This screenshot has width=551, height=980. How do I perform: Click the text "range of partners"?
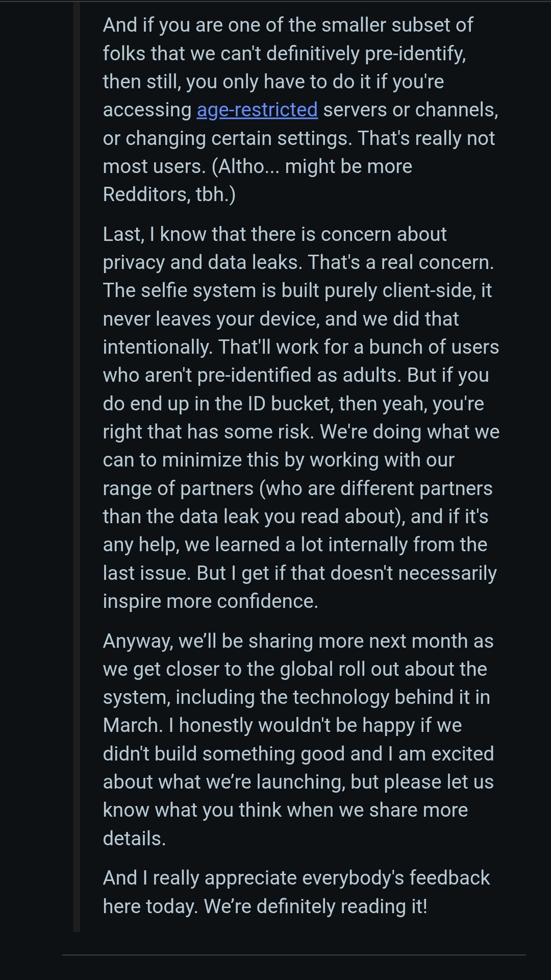tap(178, 488)
